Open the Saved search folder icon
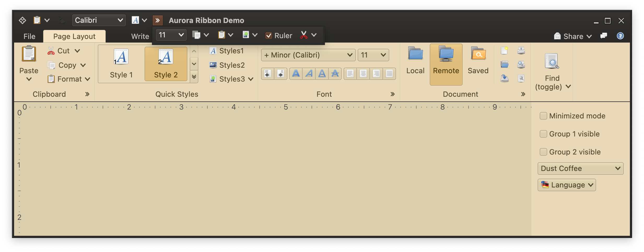Image resolution: width=644 pixels, height=252 pixels. 478,54
